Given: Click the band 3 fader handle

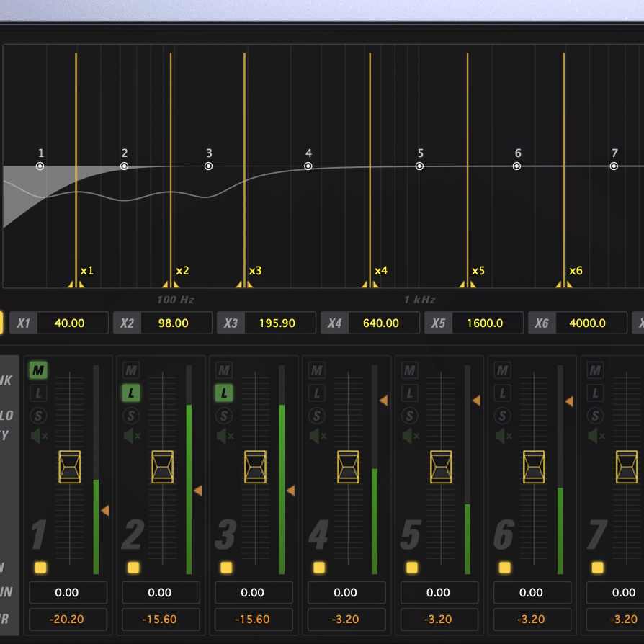Looking at the screenshot, I should point(255,467).
